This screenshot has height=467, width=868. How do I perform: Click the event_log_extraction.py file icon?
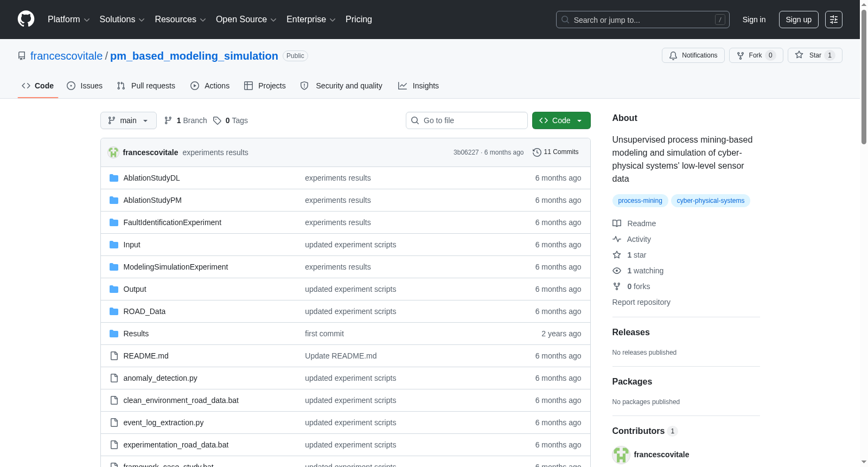point(114,423)
